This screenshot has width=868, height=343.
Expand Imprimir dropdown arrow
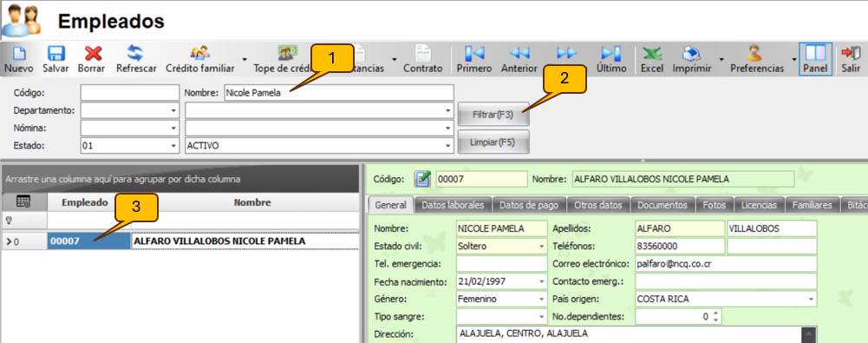721,59
